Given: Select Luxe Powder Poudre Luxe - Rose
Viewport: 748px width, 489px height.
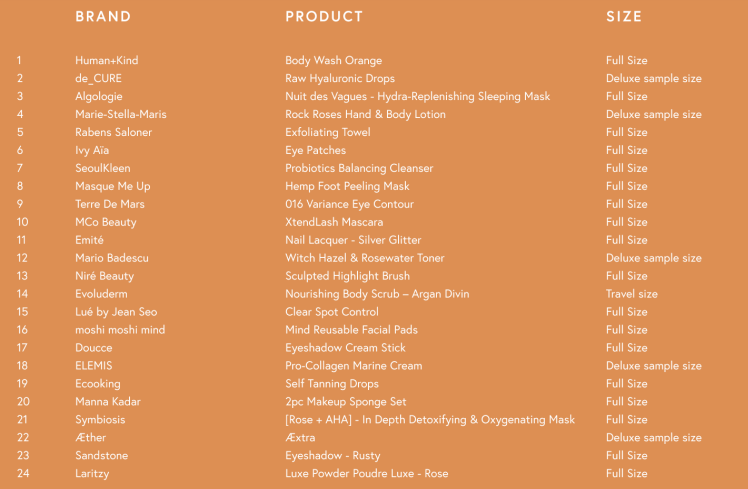Looking at the screenshot, I should pyautogui.click(x=367, y=473).
